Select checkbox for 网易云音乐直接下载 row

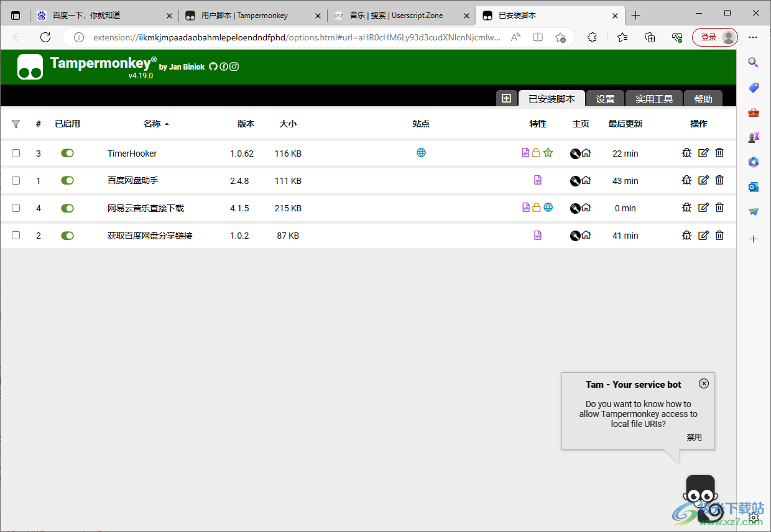click(x=16, y=208)
